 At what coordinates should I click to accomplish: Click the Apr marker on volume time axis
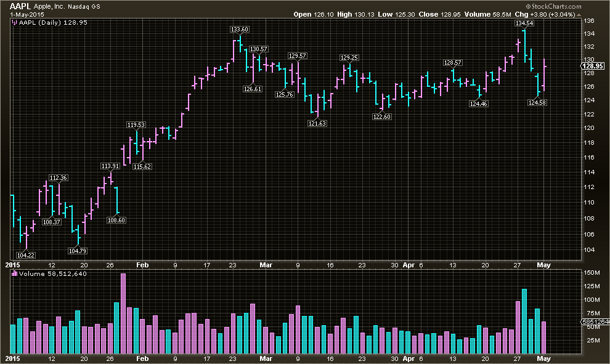pos(408,358)
